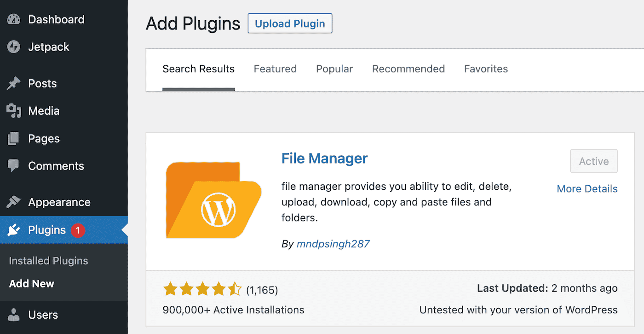Open Installed Plugins from the sidebar
This screenshot has width=644, height=334.
pyautogui.click(x=48, y=260)
